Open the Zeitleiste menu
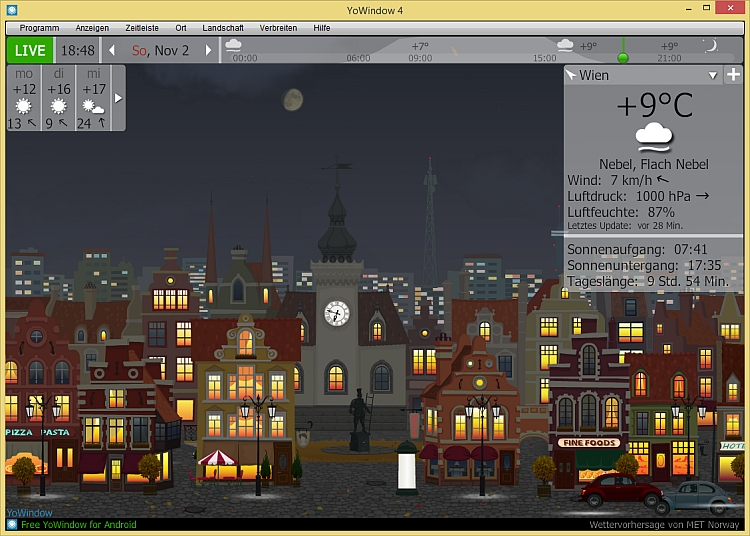The height and width of the screenshot is (536, 750). 142,28
